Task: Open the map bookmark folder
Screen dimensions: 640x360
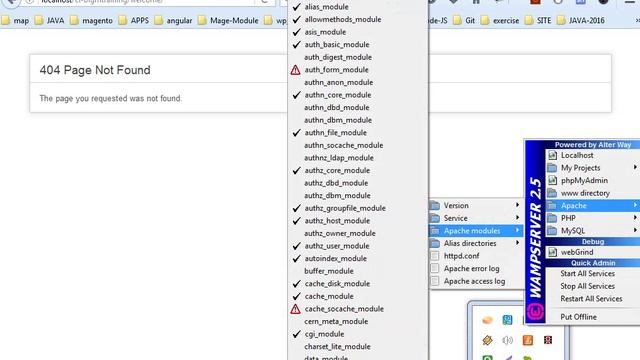Action: (x=15, y=20)
